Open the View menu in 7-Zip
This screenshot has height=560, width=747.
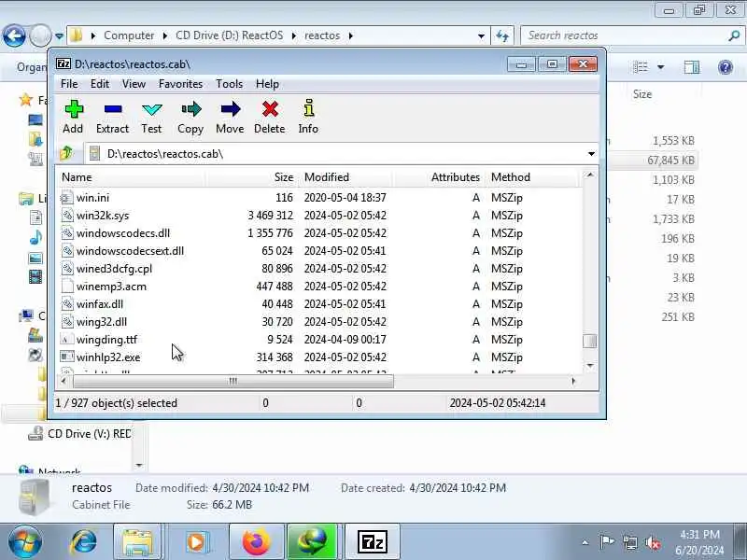(134, 84)
